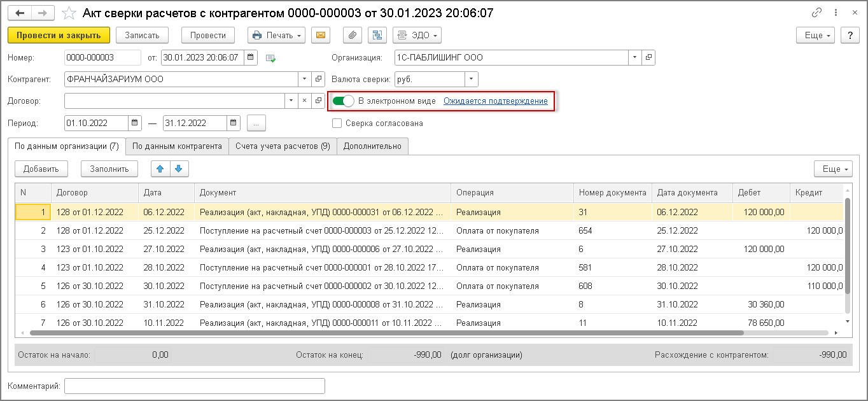Image resolution: width=868 pixels, height=401 pixels.
Task: Open calendar for period start 01.10.2022
Action: point(135,123)
